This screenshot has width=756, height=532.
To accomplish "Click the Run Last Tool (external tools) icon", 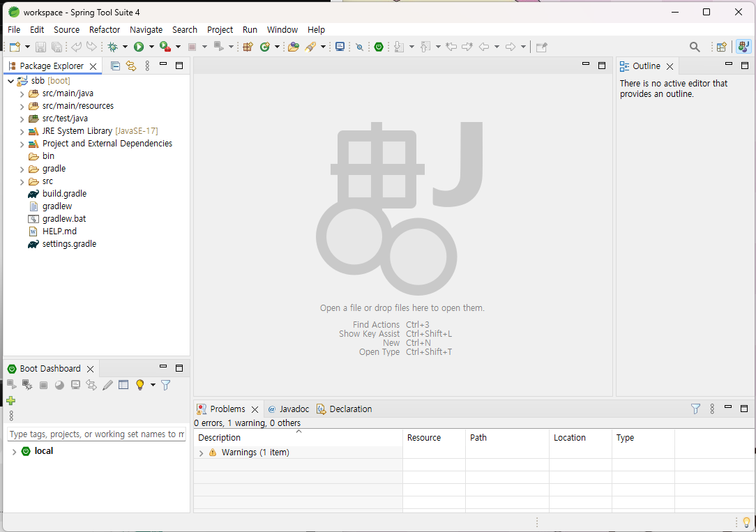I will pos(165,47).
